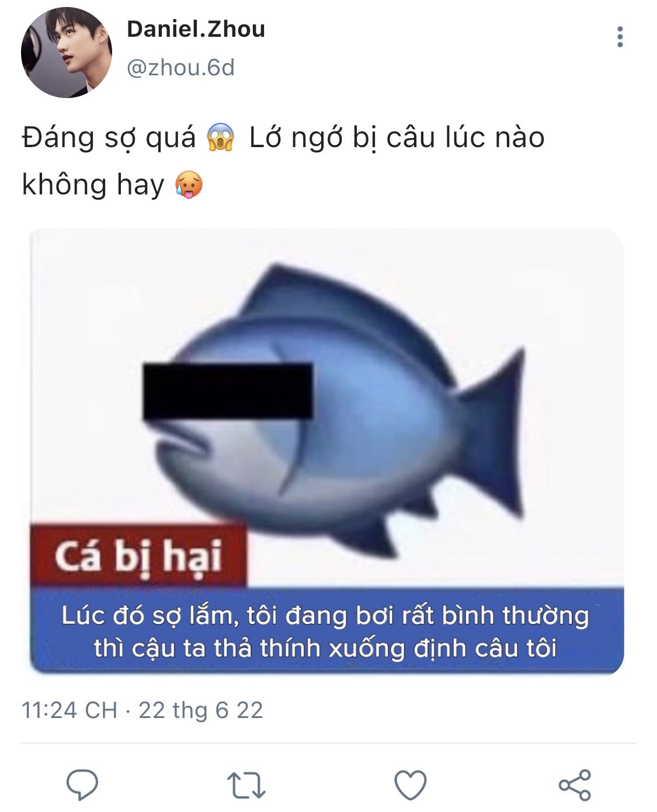Tap the date '22 thg 6 22'
Viewport: 657px width, 812px height.
[201, 710]
